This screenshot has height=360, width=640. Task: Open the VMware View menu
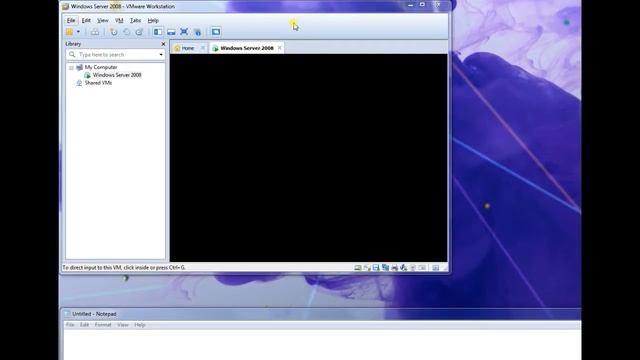click(103, 20)
